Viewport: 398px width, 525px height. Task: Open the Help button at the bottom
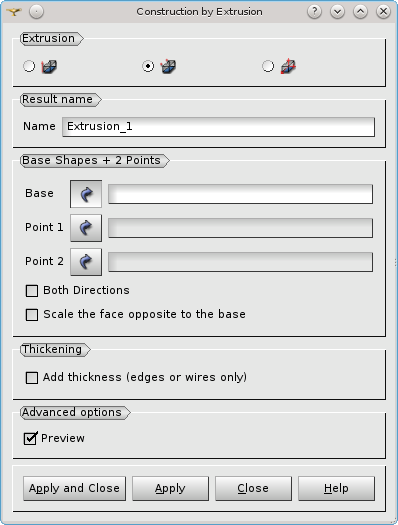click(x=336, y=489)
